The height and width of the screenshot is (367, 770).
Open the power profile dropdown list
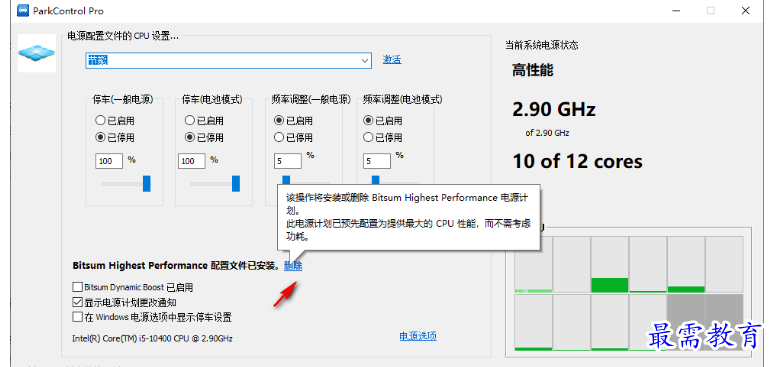pyautogui.click(x=365, y=60)
